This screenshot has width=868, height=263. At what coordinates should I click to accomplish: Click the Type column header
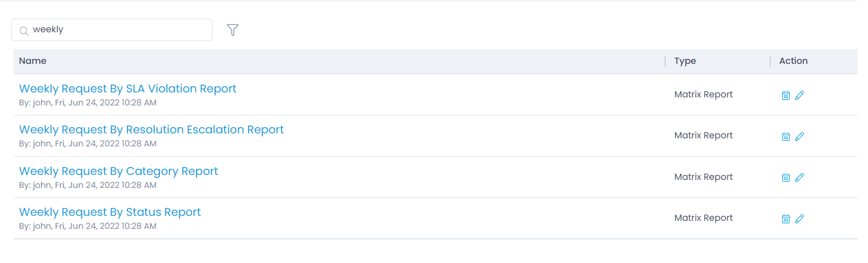[685, 61]
